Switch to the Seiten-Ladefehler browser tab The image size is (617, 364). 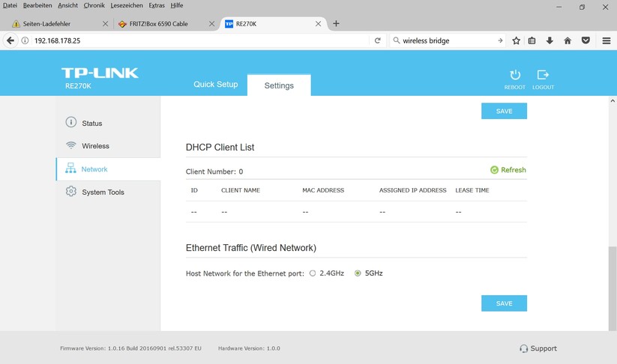click(x=46, y=23)
